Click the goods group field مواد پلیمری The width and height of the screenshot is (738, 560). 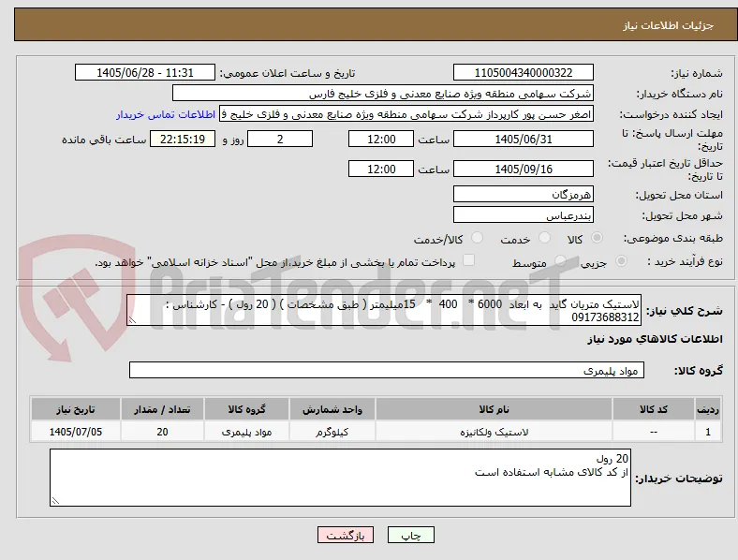(x=387, y=370)
